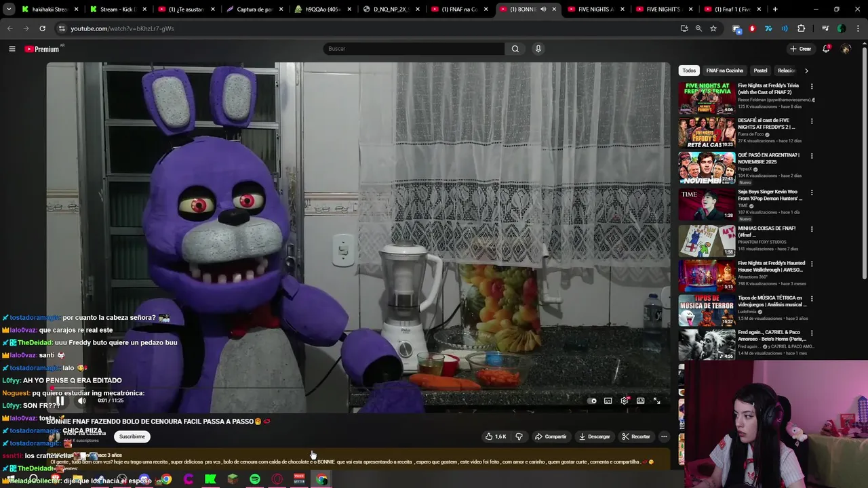Open Chrome extensions puzzle icon
Image resolution: width=868 pixels, height=488 pixels.
click(x=802, y=28)
